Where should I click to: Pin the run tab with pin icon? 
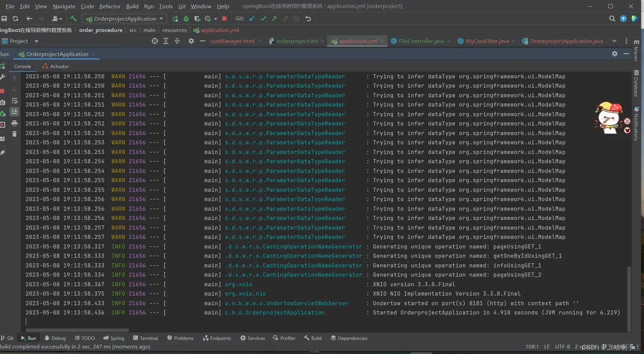click(x=2, y=152)
